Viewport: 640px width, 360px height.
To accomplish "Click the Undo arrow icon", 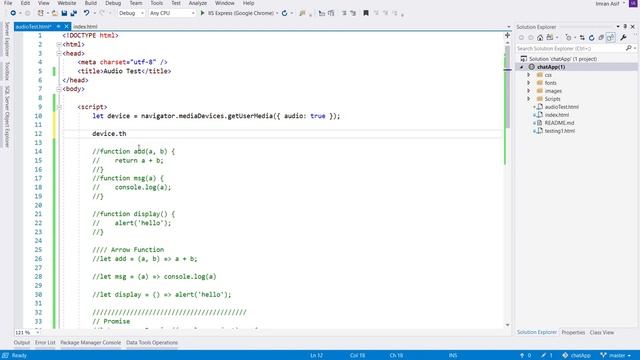I will (87, 13).
